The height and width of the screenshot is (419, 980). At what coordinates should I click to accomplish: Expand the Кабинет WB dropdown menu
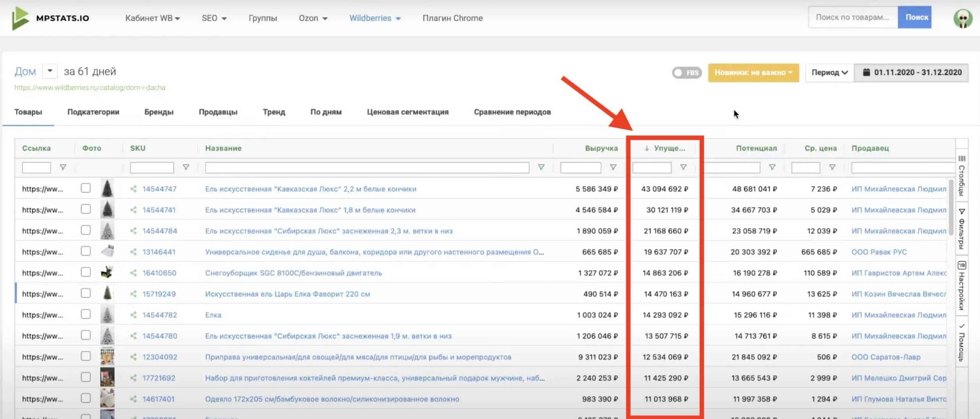(x=152, y=18)
